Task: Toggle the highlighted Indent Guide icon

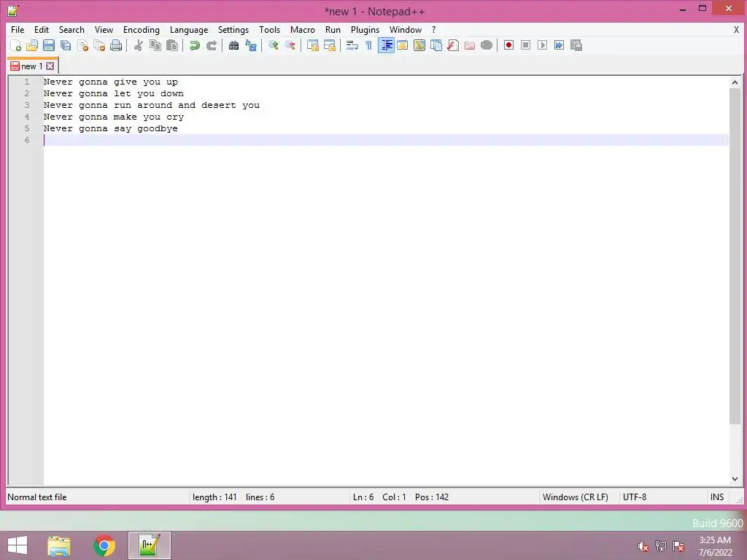Action: tap(386, 45)
